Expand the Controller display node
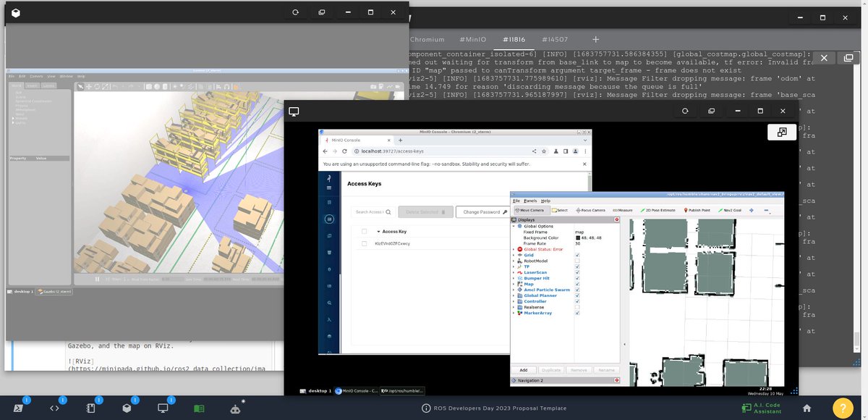 [x=514, y=301]
